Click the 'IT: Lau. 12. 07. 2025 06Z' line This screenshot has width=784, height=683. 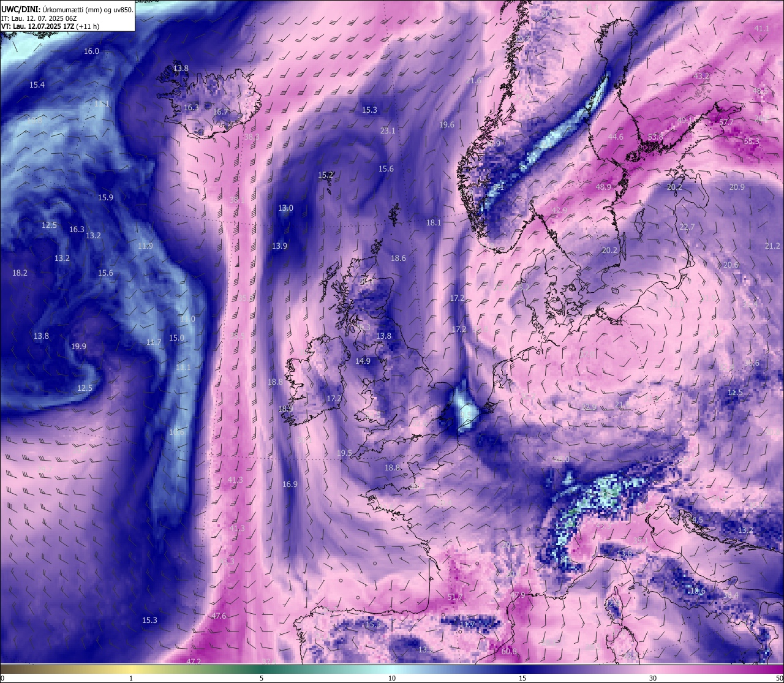click(x=39, y=18)
